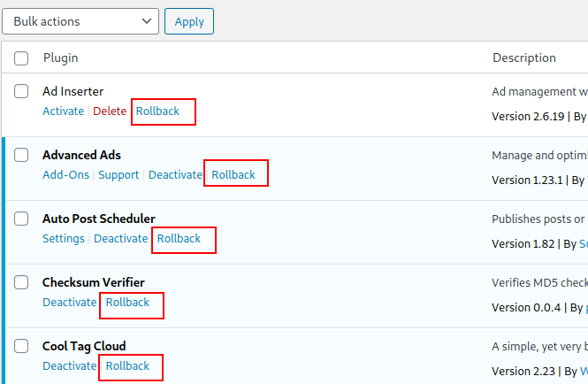Tick the Auto Post Scheduler checkbox
This screenshot has height=384, width=588.
tap(21, 219)
